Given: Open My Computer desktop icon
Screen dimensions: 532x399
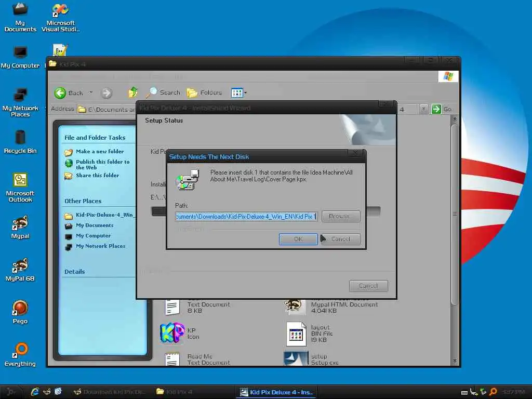Looking at the screenshot, I should [20, 57].
